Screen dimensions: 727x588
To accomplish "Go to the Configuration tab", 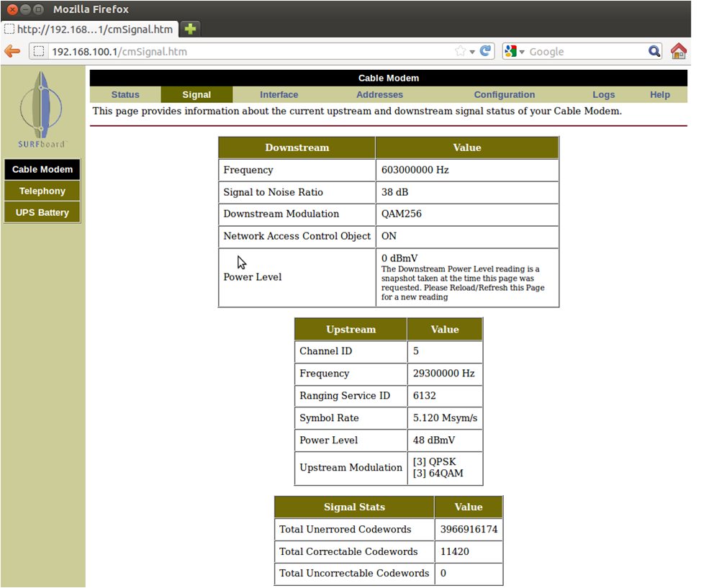I will 504,94.
